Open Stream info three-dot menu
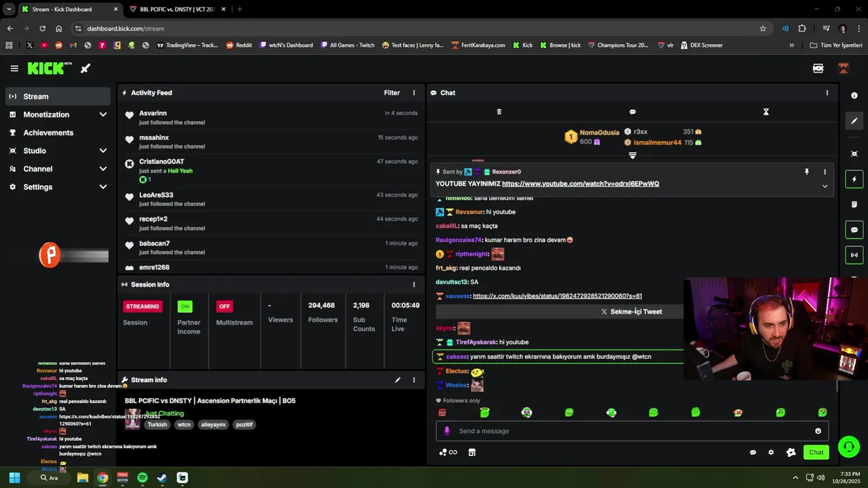The width and height of the screenshot is (868, 488). click(414, 380)
